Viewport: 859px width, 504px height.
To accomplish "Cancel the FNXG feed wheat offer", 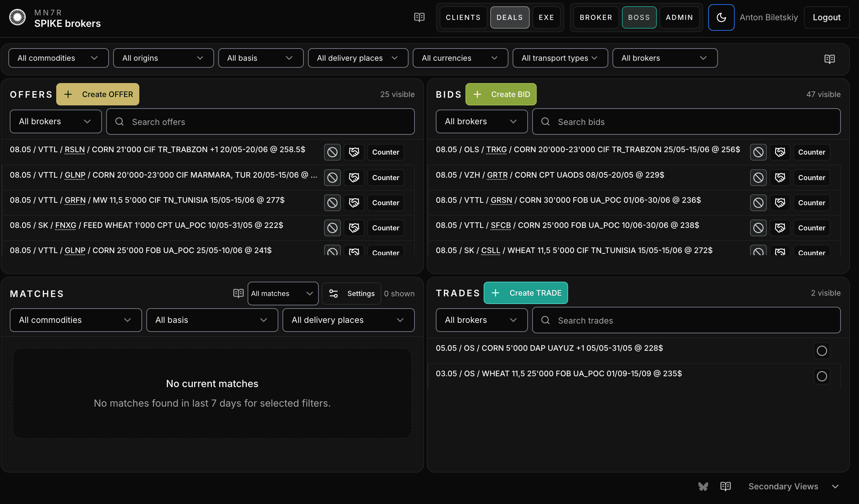I will click(x=332, y=228).
